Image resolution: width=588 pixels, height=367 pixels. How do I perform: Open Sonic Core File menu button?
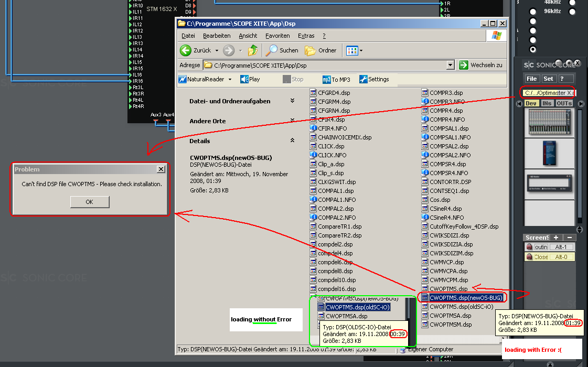tap(532, 79)
